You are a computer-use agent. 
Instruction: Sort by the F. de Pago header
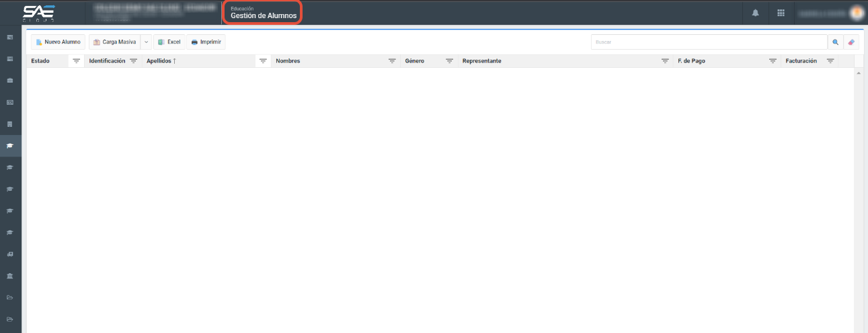(691, 61)
